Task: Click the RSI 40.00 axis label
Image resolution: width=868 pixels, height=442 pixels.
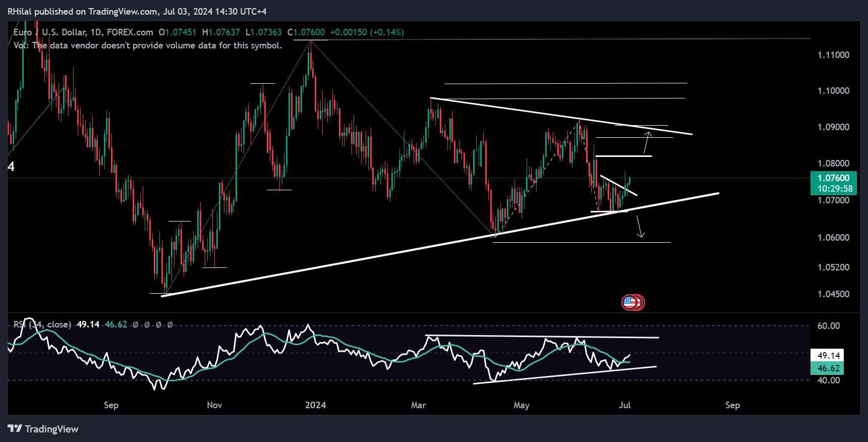Action: pos(829,380)
